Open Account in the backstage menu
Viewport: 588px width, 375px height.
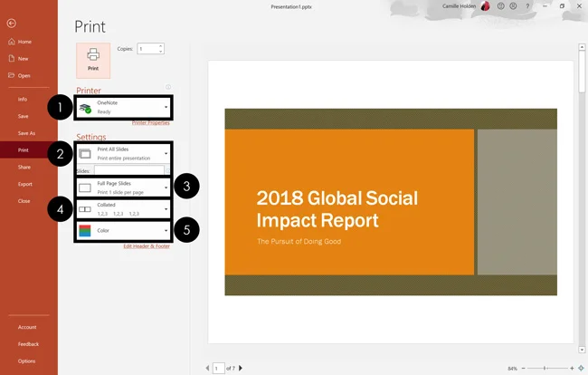point(27,327)
